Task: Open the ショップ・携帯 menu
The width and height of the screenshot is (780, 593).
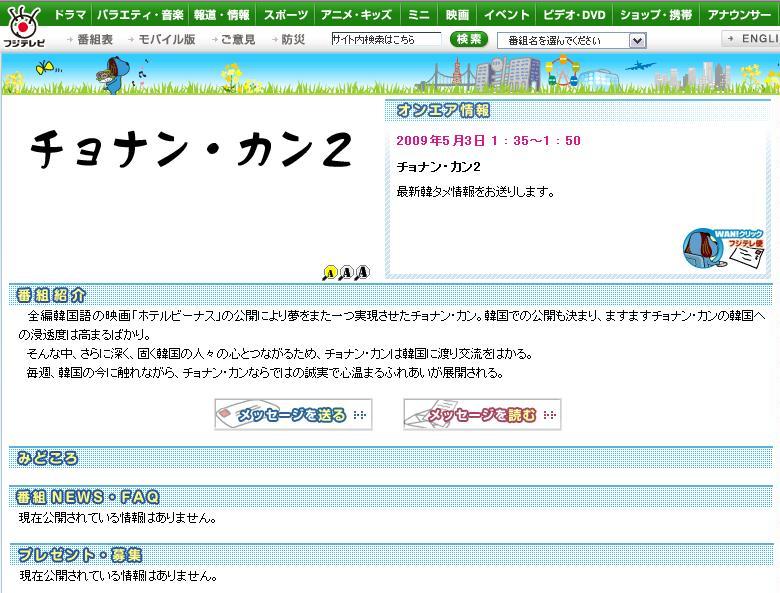Action: (656, 14)
